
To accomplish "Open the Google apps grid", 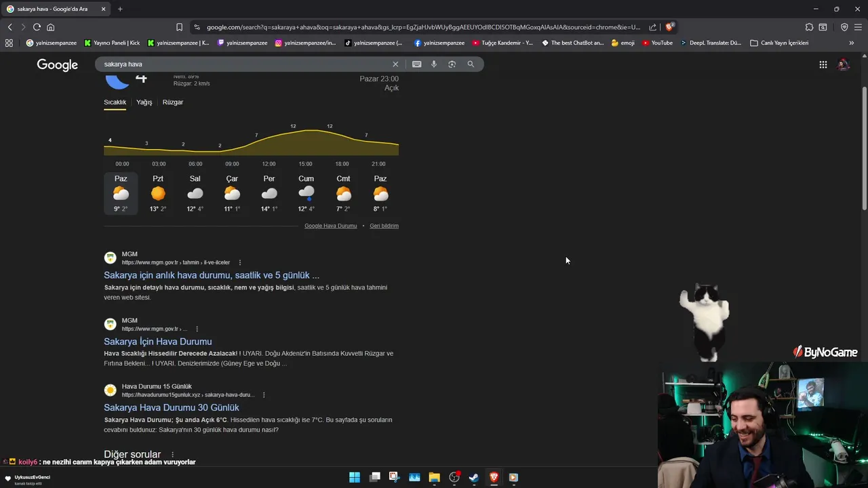I will [823, 64].
